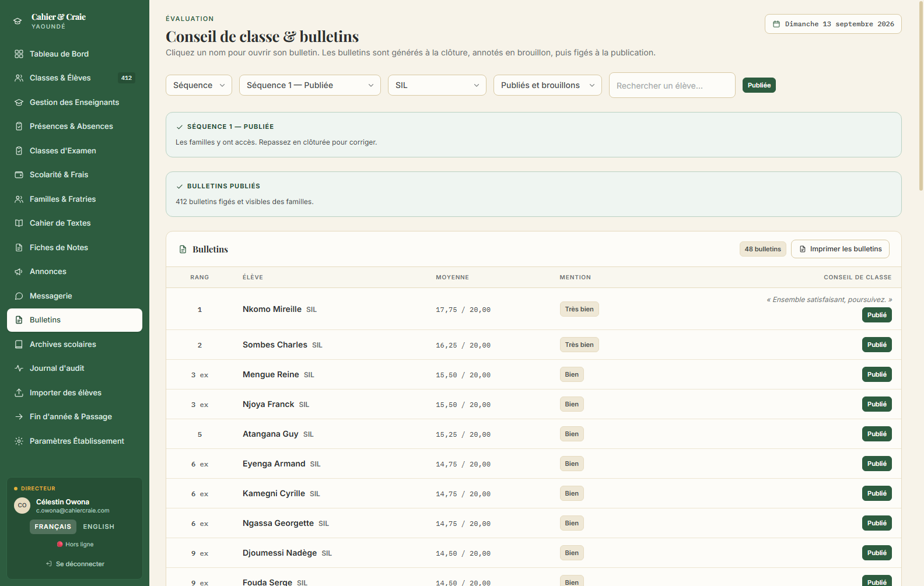Click the Tableau de Bord grid icon
Image resolution: width=924 pixels, height=586 pixels.
(x=19, y=54)
